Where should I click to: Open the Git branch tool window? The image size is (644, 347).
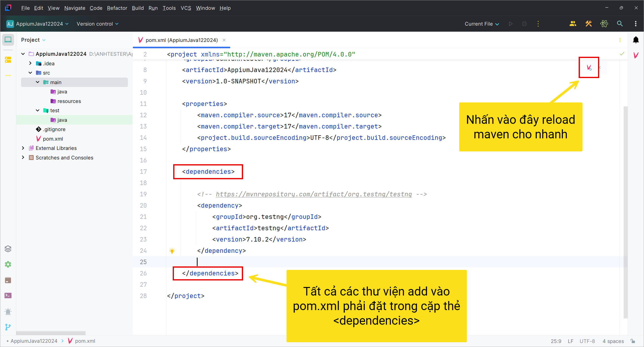pyautogui.click(x=8, y=327)
